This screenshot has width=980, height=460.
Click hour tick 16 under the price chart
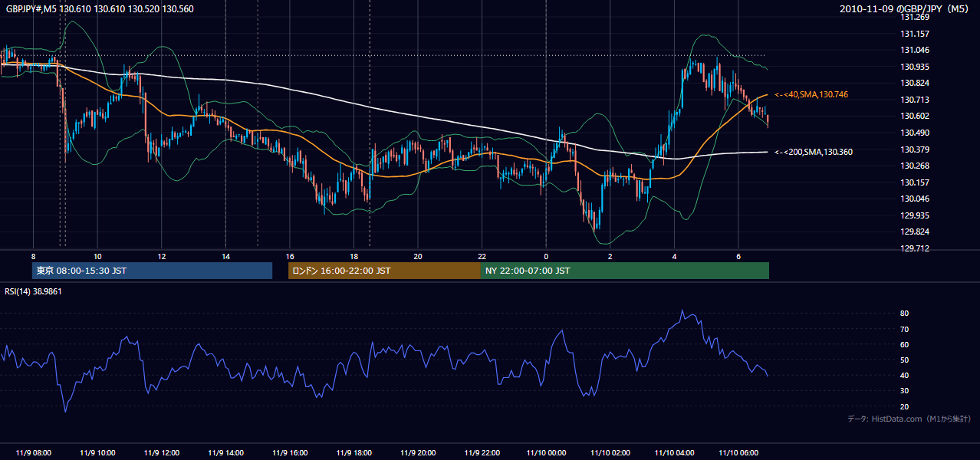click(x=289, y=256)
